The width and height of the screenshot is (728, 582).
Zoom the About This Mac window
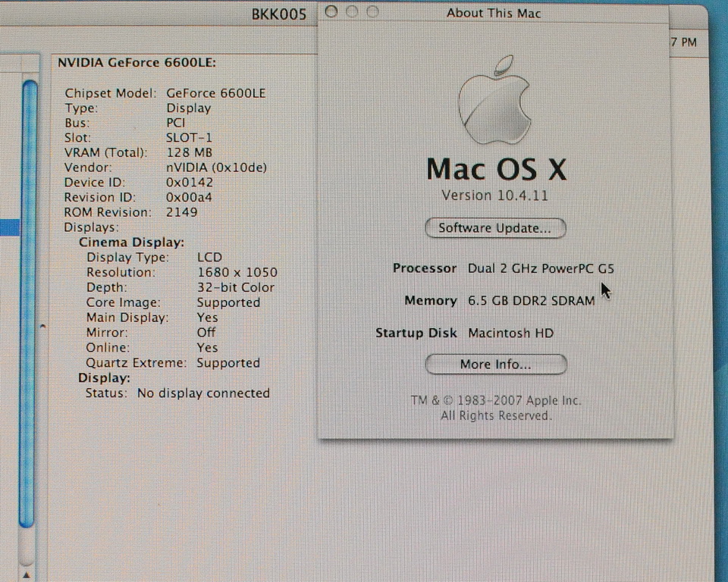coord(372,11)
